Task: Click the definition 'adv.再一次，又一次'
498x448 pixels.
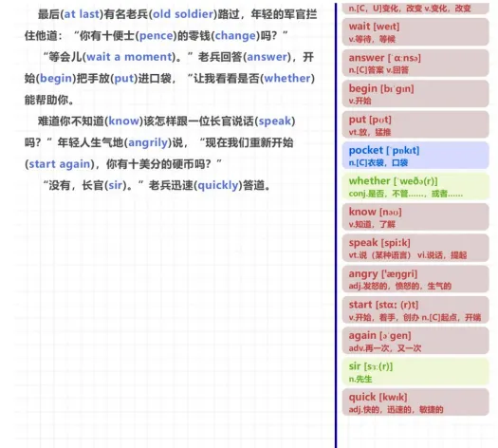Action: click(x=385, y=348)
